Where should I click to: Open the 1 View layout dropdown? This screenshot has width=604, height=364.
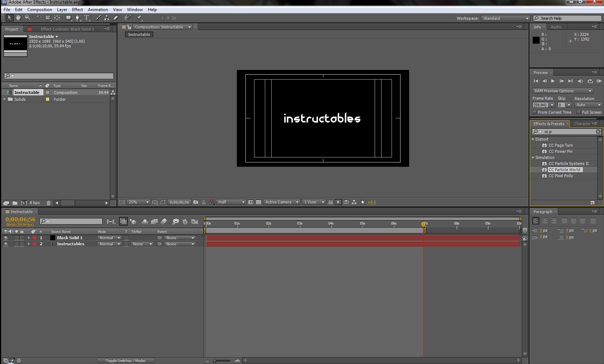pyautogui.click(x=314, y=202)
